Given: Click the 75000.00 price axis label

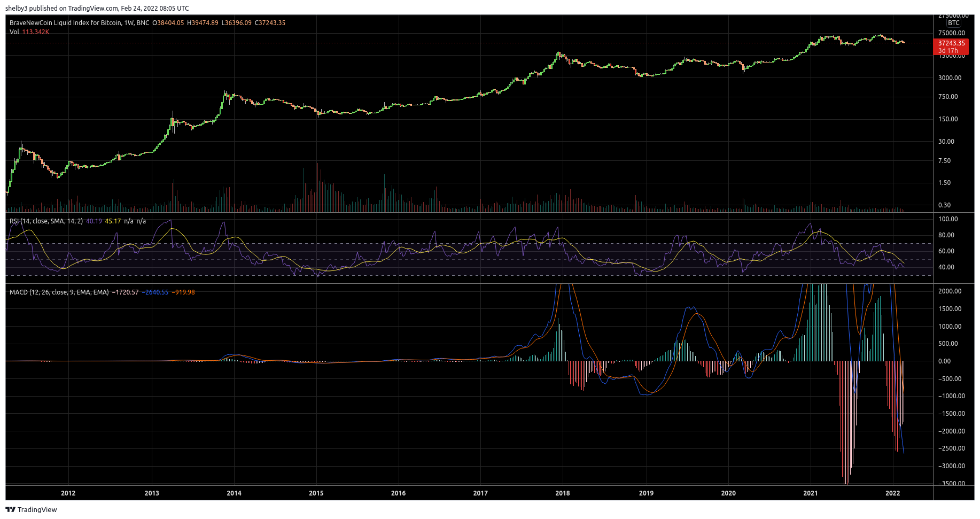Looking at the screenshot, I should pos(952,33).
